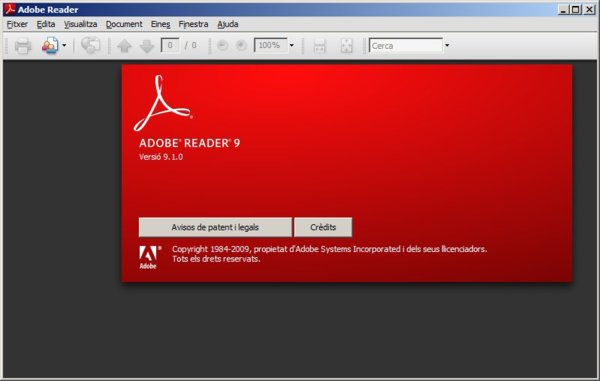Click the Acrobat swirl logo on splash
Screen dimensions: 600x381
[x=162, y=103]
